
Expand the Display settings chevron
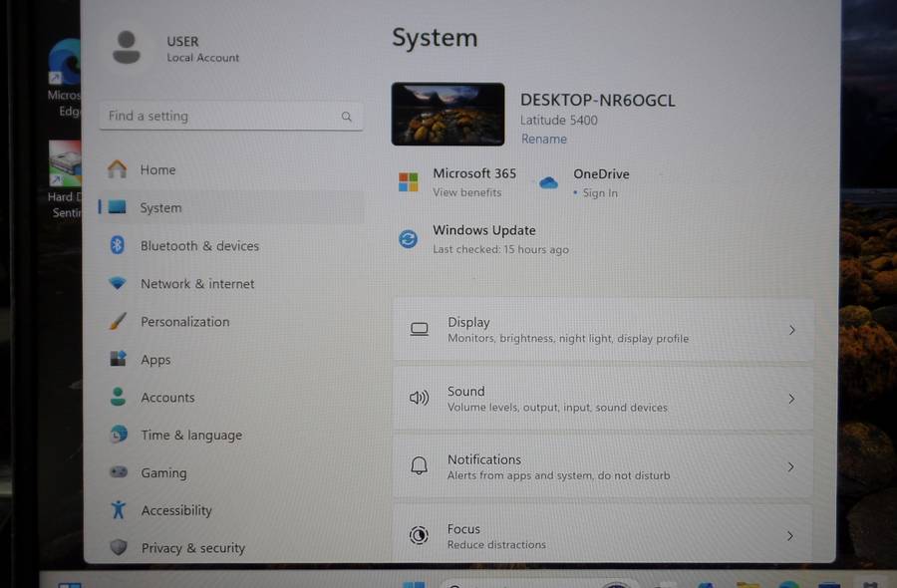click(790, 329)
